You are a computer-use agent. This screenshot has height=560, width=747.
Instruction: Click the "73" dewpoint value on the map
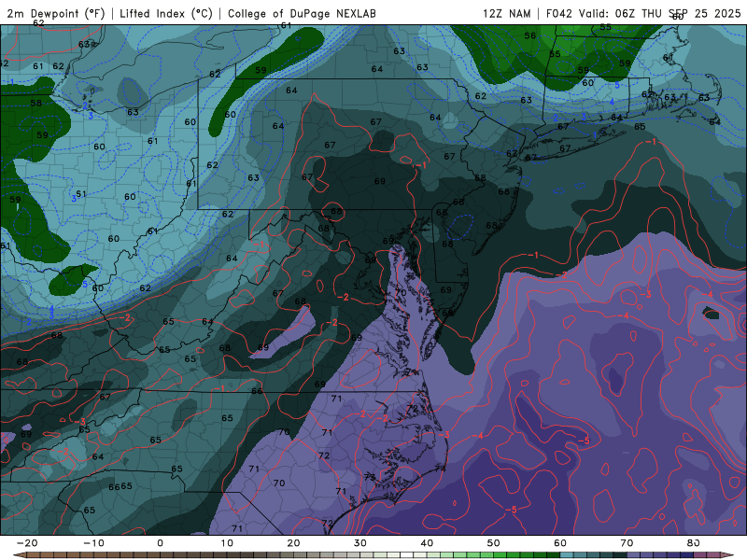369,477
